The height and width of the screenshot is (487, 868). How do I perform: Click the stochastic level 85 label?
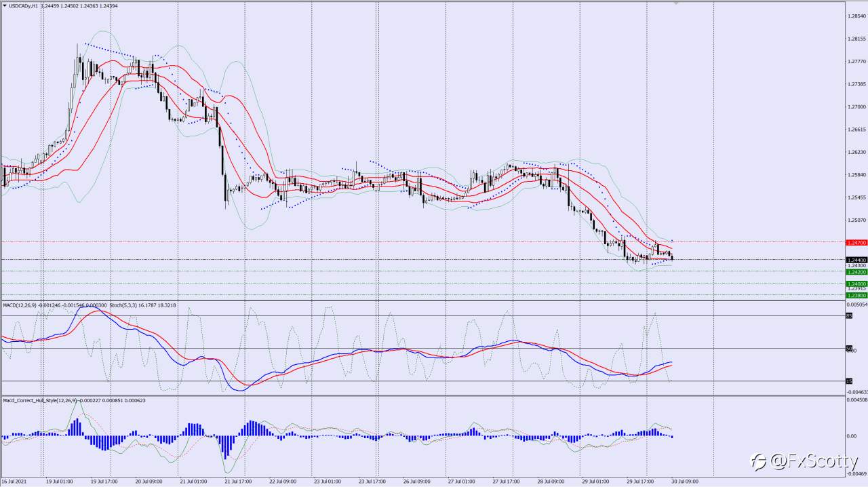click(849, 315)
